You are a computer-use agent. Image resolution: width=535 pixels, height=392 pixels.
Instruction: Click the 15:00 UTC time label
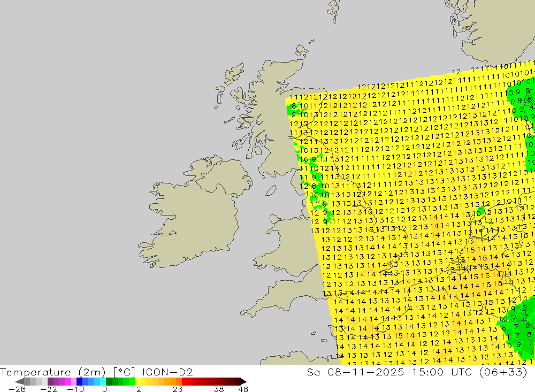(x=444, y=372)
